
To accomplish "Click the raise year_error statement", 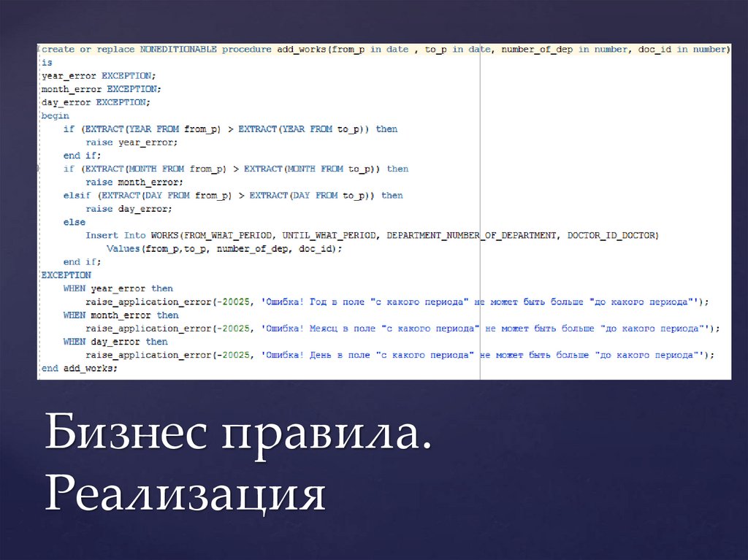I will [131, 142].
